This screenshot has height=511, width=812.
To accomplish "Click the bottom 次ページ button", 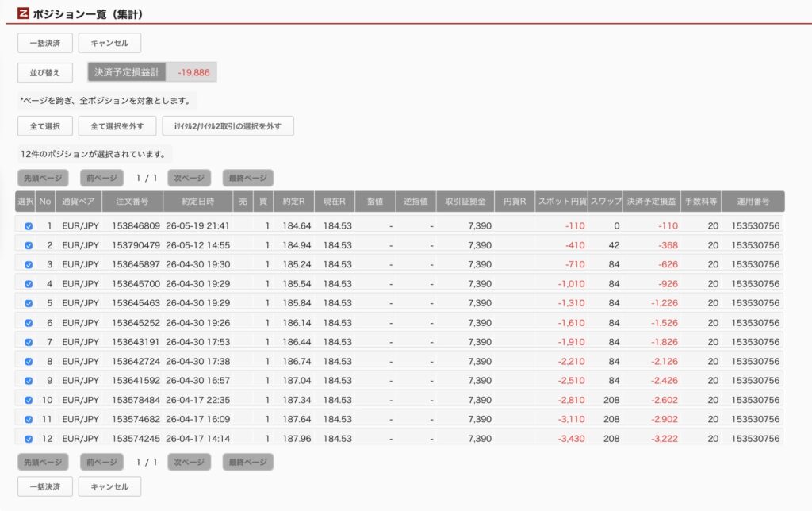I will (x=189, y=462).
